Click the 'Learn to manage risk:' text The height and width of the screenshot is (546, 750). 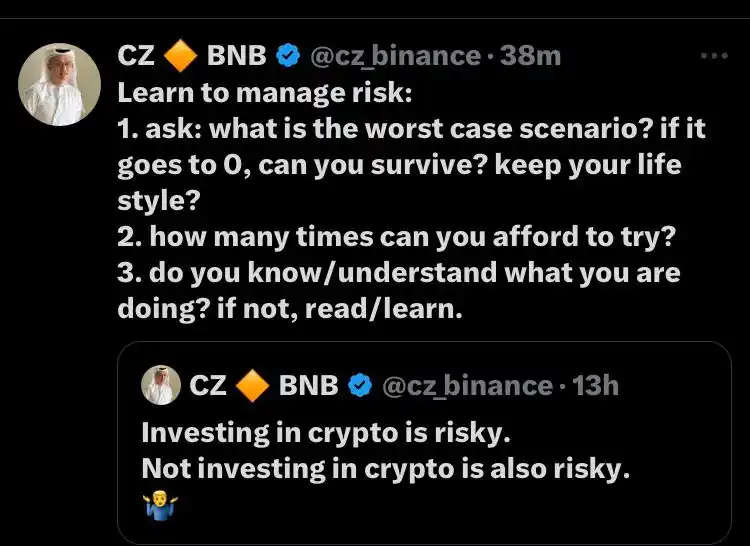pos(265,93)
